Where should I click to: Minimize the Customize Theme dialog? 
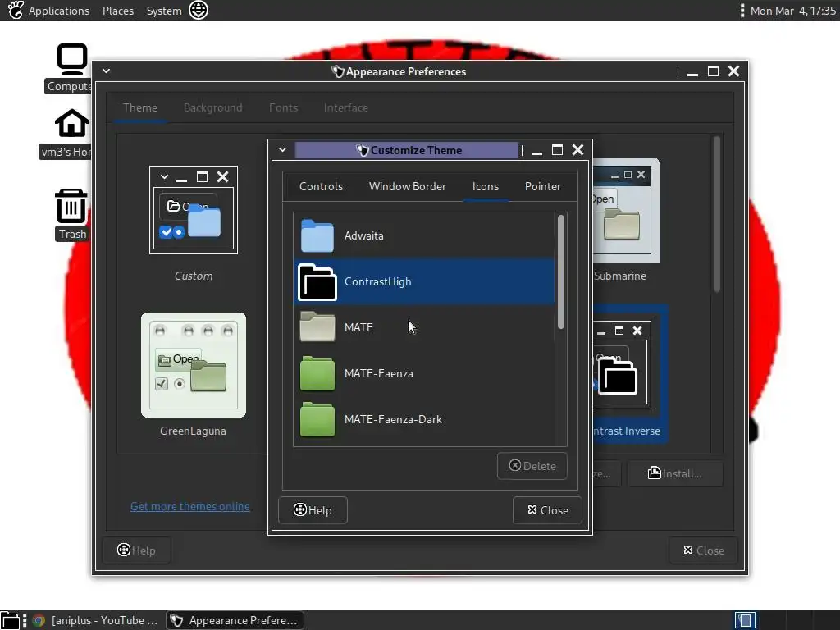tap(536, 151)
